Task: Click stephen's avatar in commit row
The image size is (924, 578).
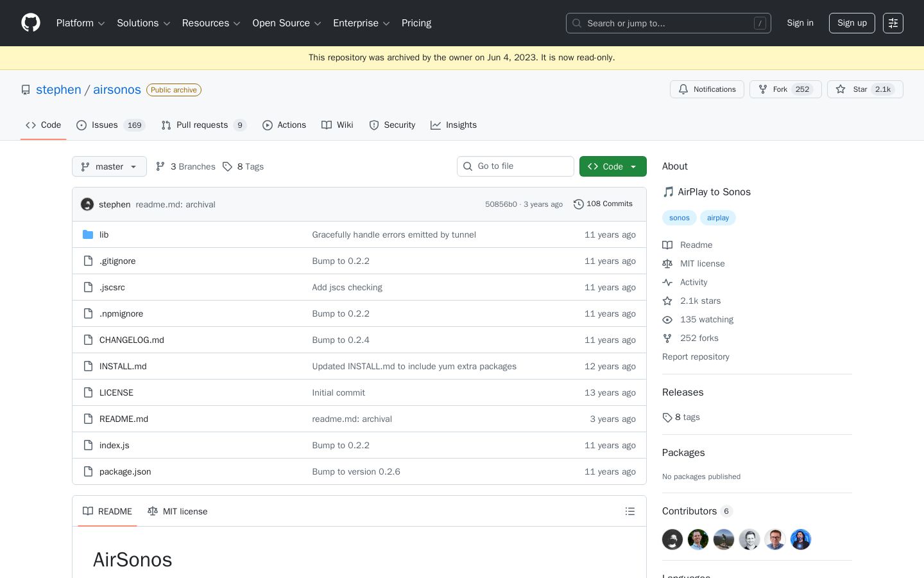Action: pyautogui.click(x=87, y=204)
